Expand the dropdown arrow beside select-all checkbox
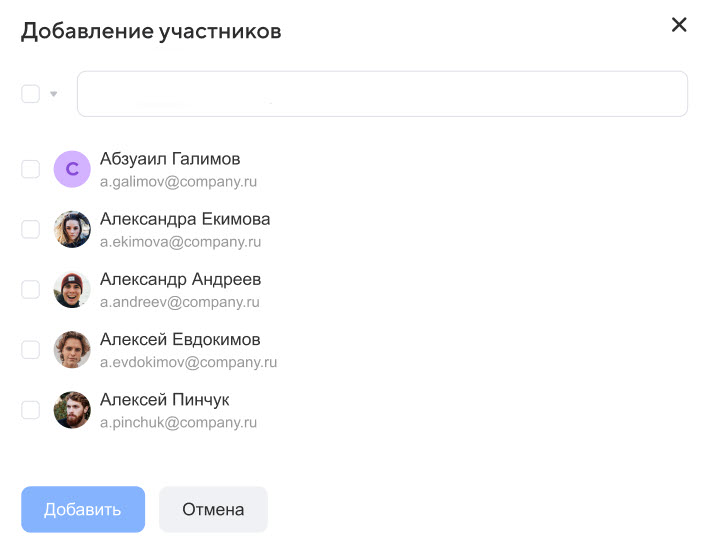The width and height of the screenshot is (710, 552). (54, 94)
